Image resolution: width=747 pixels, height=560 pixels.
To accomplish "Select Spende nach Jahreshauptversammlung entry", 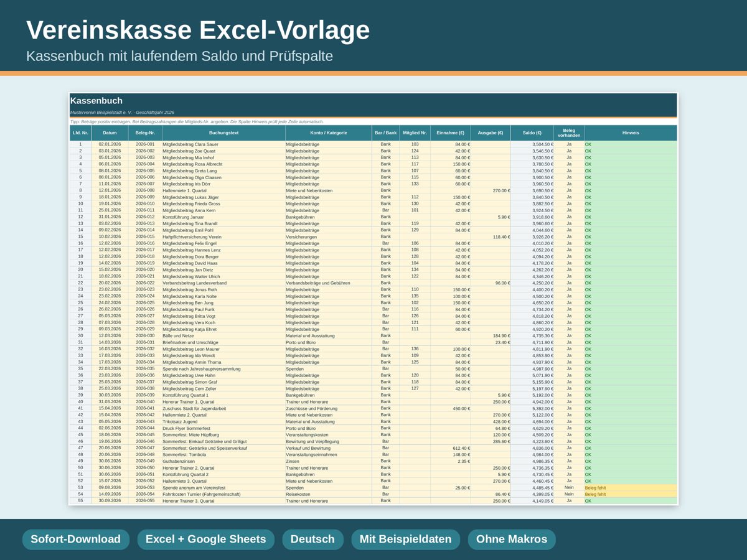I will [224, 369].
